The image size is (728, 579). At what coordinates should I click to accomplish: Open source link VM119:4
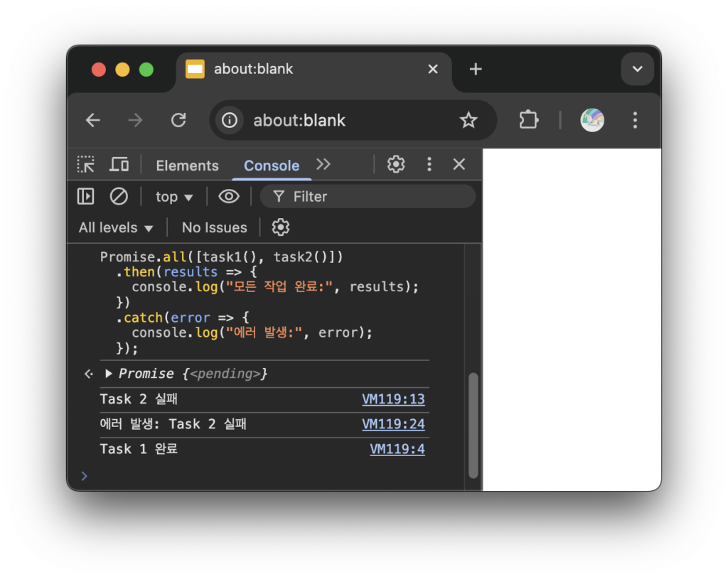(x=397, y=449)
